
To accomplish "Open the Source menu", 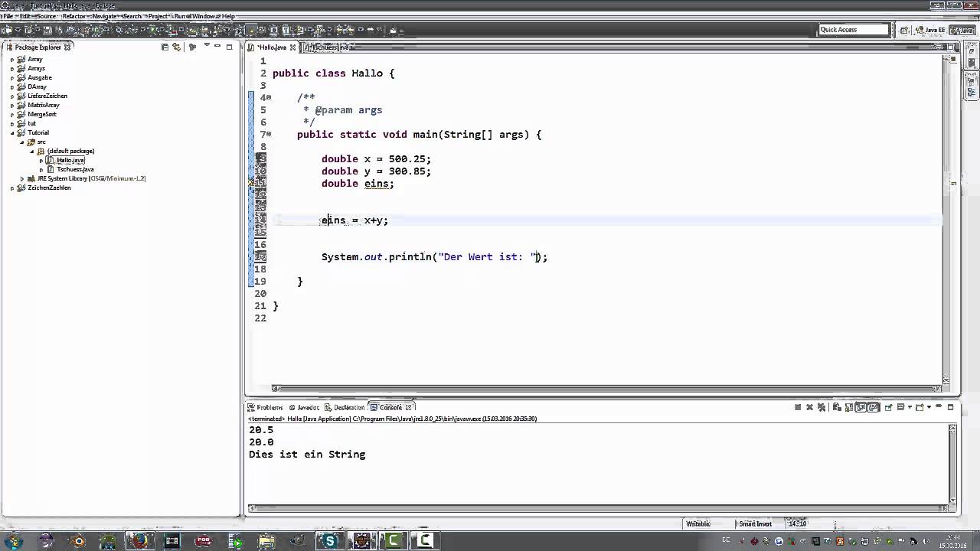I will pyautogui.click(x=46, y=16).
